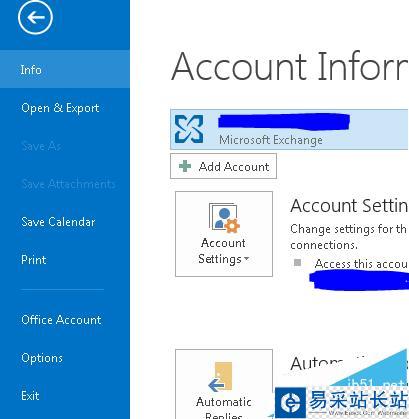Click the Automatic Replies button
Viewport: 409px width, 419px height.
coord(224,384)
